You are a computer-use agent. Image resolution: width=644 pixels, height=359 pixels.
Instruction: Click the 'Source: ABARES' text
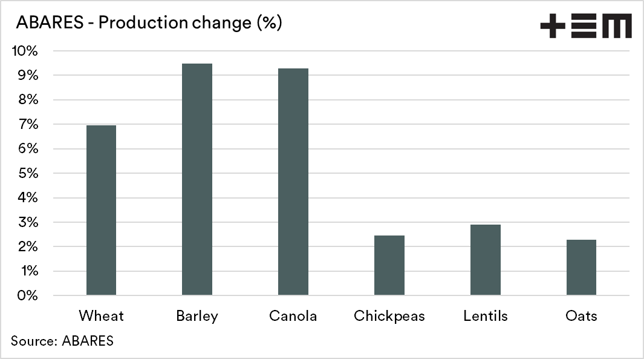pos(62,340)
